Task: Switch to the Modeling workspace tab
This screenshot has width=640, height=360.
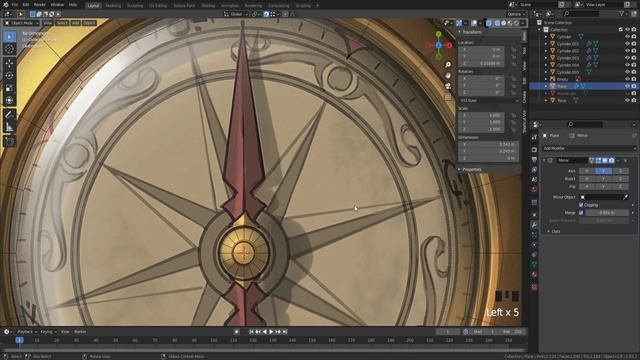Action: pyautogui.click(x=113, y=6)
